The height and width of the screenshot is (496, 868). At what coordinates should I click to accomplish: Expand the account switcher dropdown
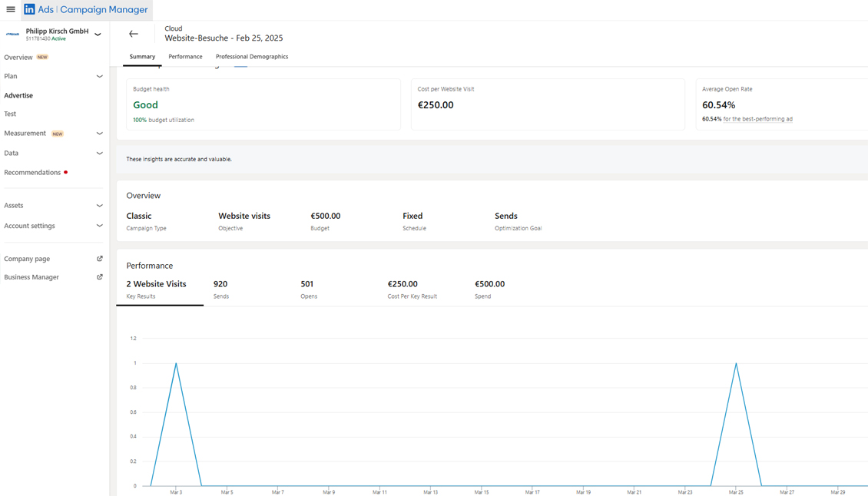(98, 35)
